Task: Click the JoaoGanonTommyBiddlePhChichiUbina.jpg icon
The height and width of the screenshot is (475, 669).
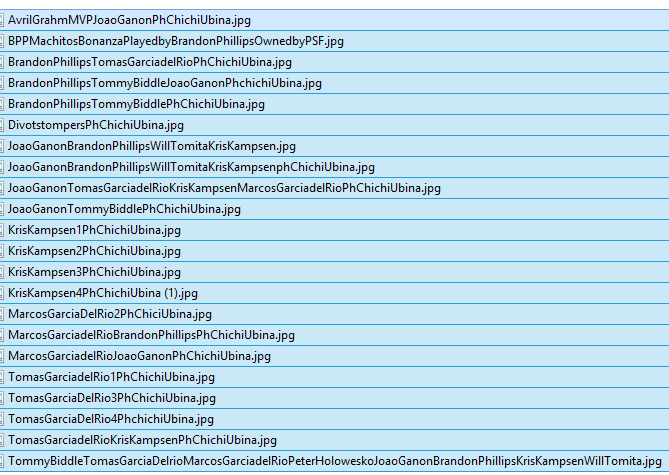Action: (3, 209)
